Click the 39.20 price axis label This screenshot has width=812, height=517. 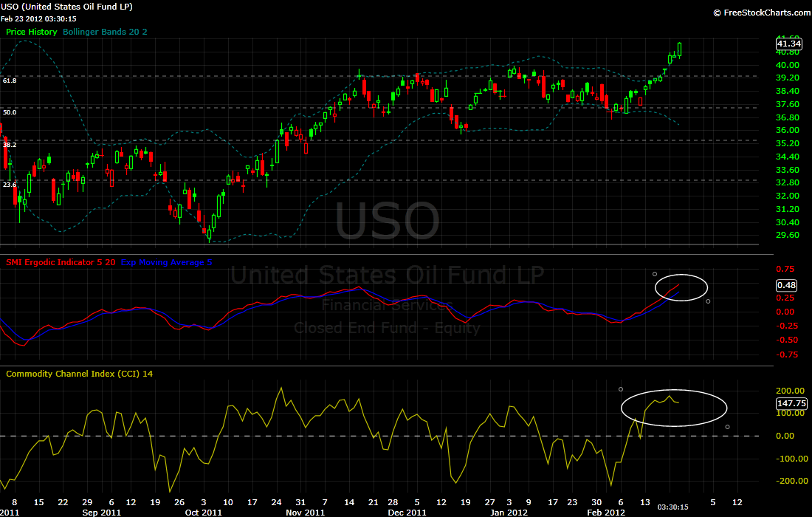788,78
